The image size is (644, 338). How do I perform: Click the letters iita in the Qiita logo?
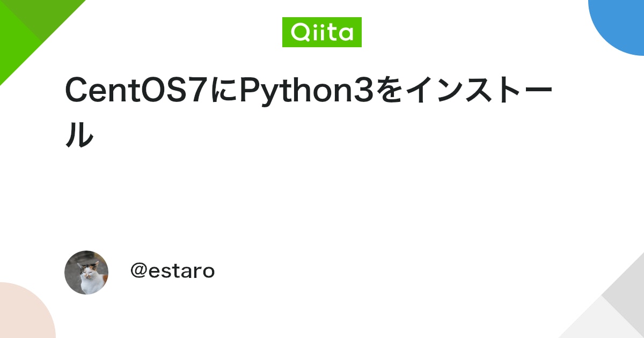click(332, 32)
